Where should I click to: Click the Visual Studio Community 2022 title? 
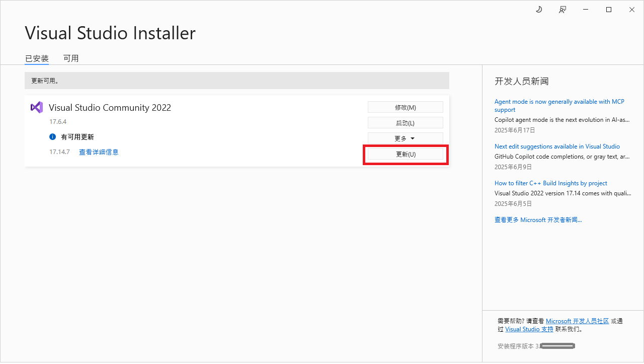(110, 108)
